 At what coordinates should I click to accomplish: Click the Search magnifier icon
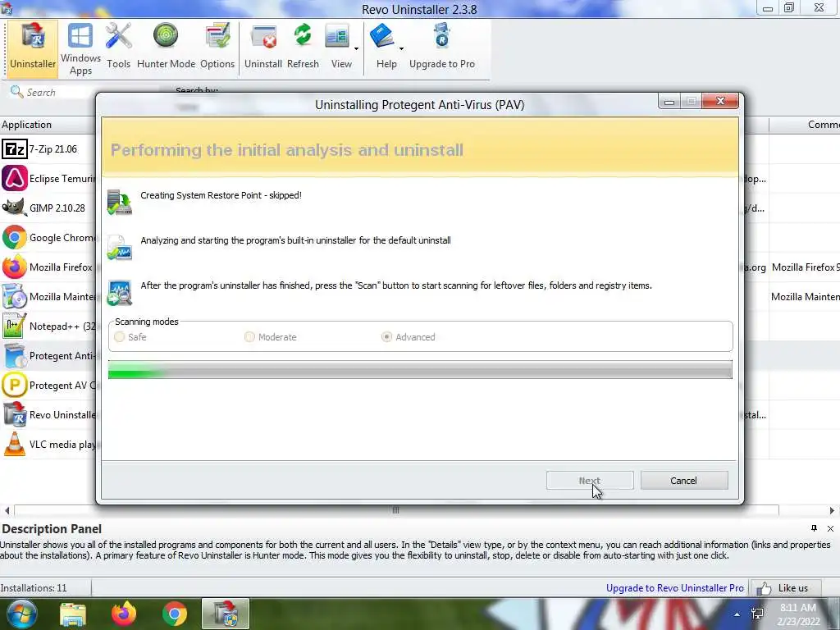click(16, 92)
